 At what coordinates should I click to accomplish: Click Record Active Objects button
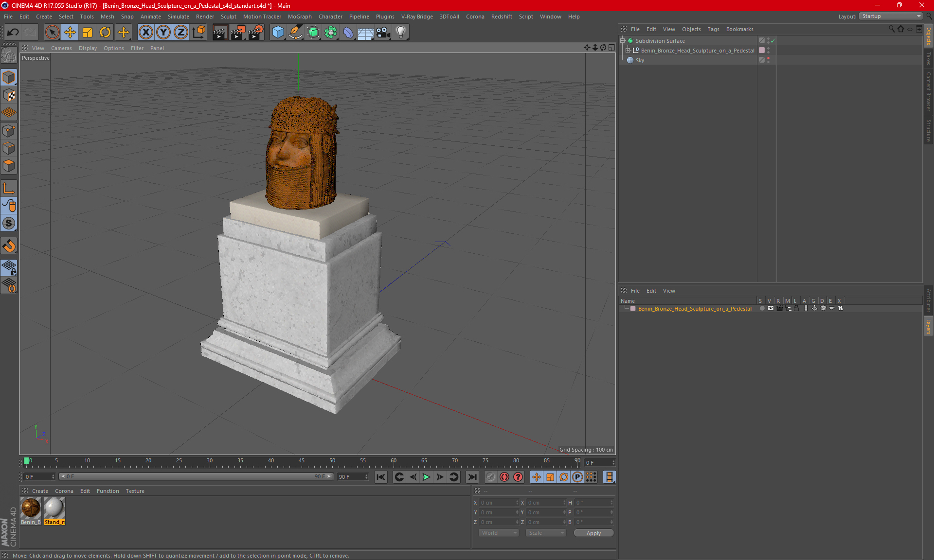pyautogui.click(x=491, y=477)
